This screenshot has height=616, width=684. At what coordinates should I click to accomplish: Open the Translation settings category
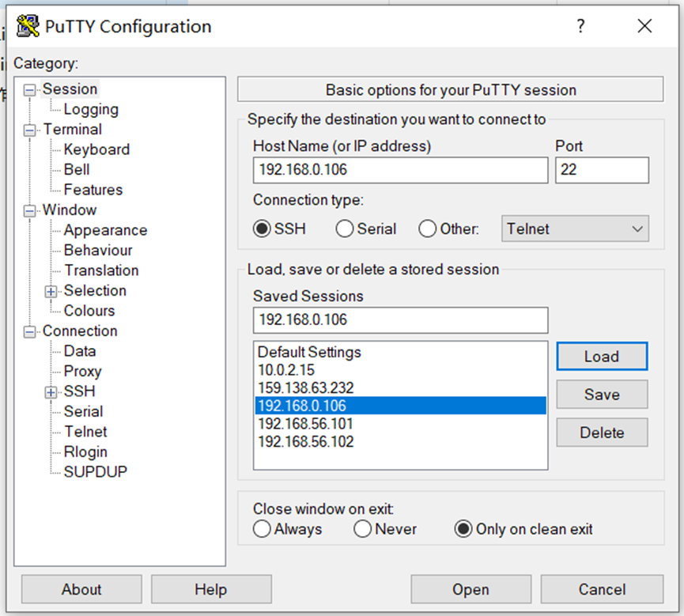101,270
